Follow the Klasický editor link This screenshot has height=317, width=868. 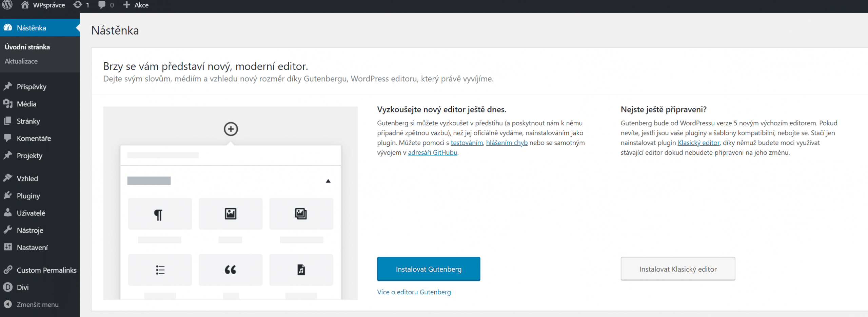(x=698, y=143)
